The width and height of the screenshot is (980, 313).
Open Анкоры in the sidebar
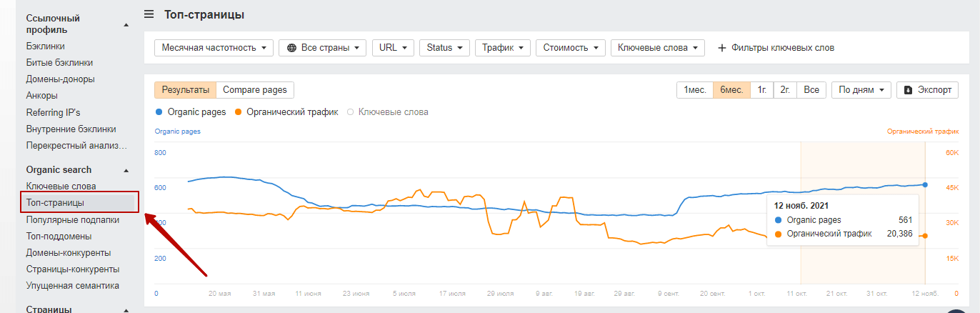click(x=42, y=96)
